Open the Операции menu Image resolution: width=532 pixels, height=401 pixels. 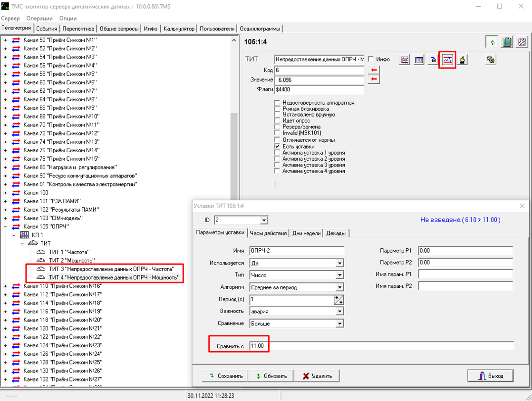39,18
